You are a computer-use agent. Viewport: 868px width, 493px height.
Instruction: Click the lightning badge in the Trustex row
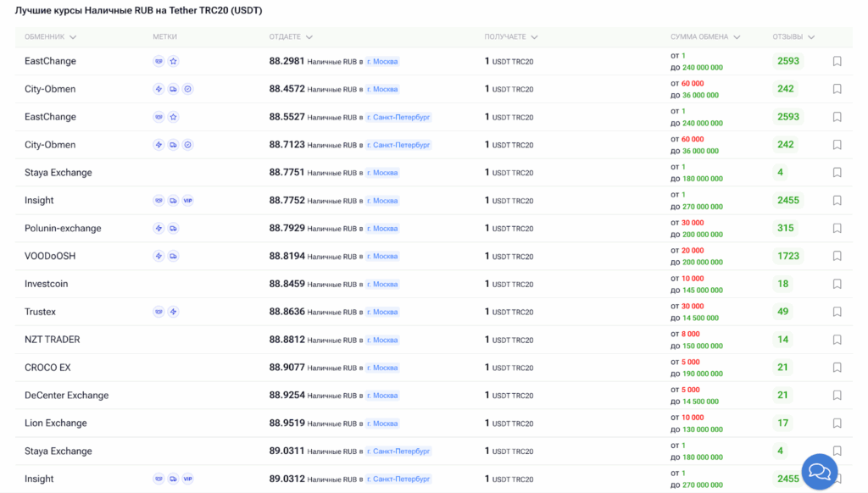click(173, 312)
